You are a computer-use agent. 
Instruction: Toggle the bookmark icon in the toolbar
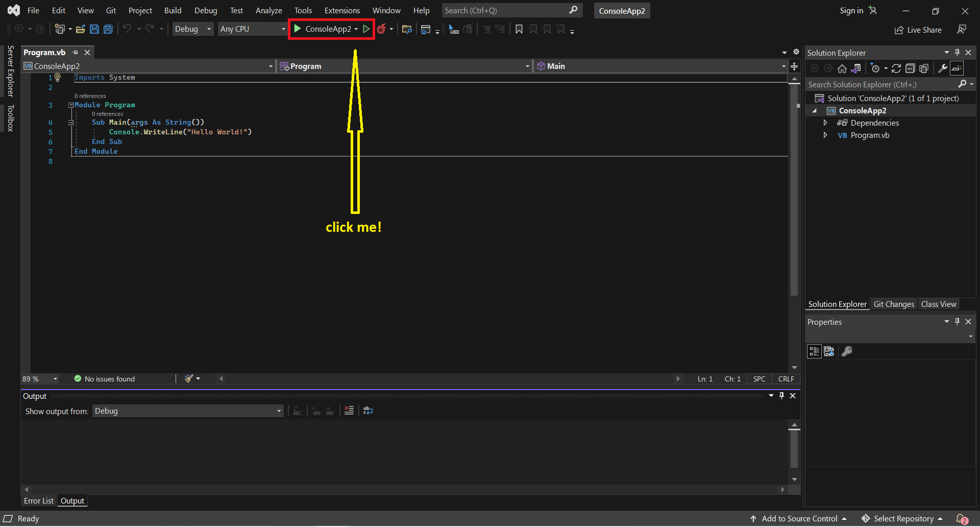519,29
